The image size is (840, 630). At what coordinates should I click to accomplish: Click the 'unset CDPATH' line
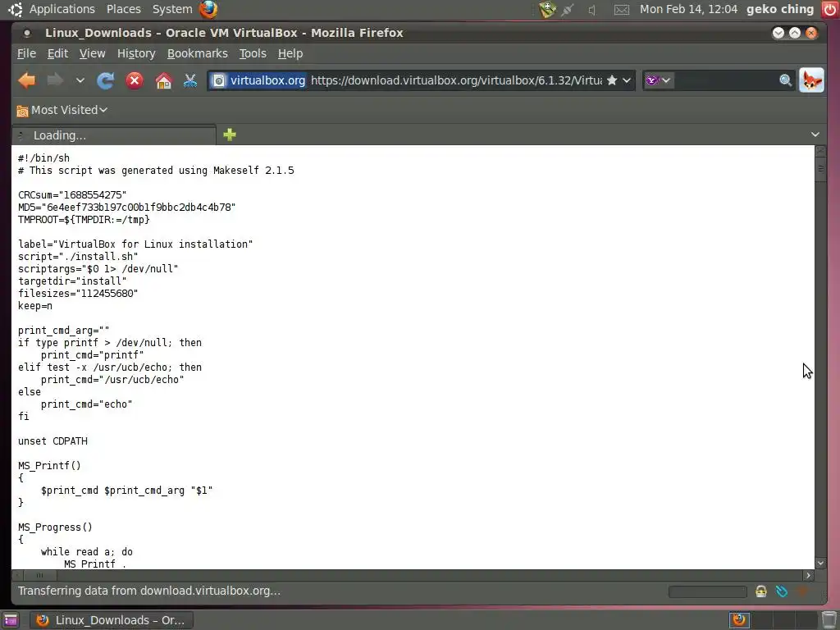[x=52, y=441]
